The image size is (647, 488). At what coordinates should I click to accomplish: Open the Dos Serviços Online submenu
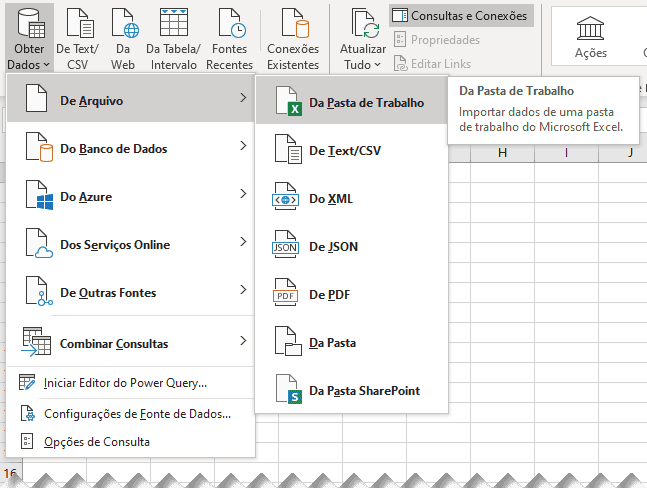pyautogui.click(x=130, y=244)
